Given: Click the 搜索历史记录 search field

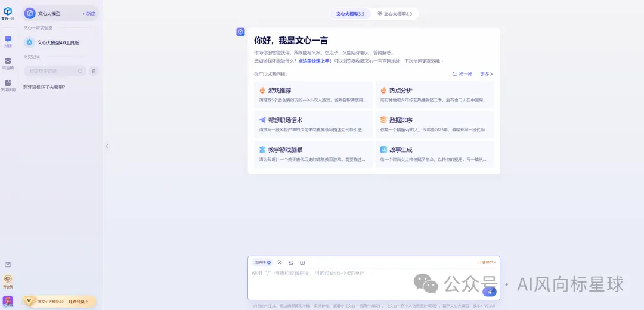Looking at the screenshot, I should tap(55, 71).
